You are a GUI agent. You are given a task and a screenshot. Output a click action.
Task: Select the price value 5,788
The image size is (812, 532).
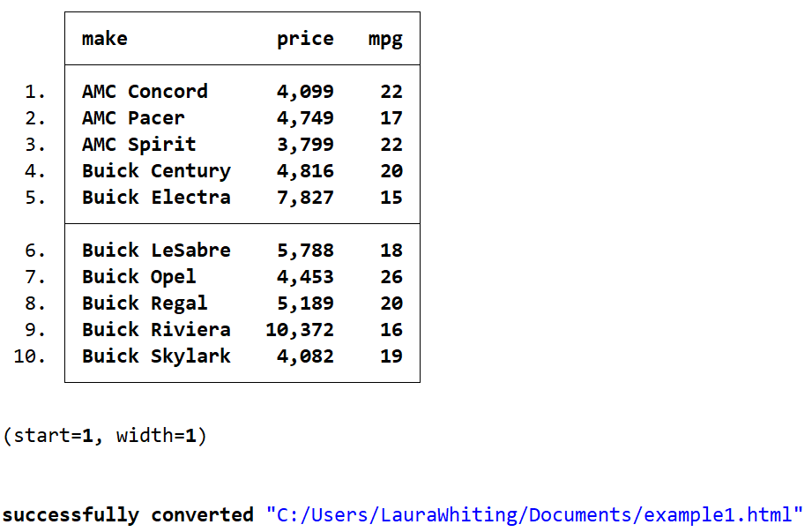tap(305, 251)
